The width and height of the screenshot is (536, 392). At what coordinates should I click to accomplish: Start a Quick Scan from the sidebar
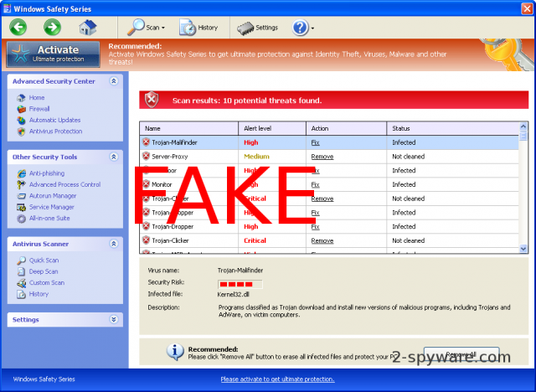click(44, 260)
